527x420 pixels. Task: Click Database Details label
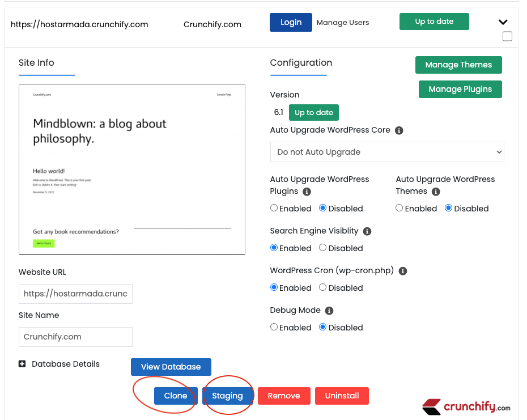pos(66,364)
